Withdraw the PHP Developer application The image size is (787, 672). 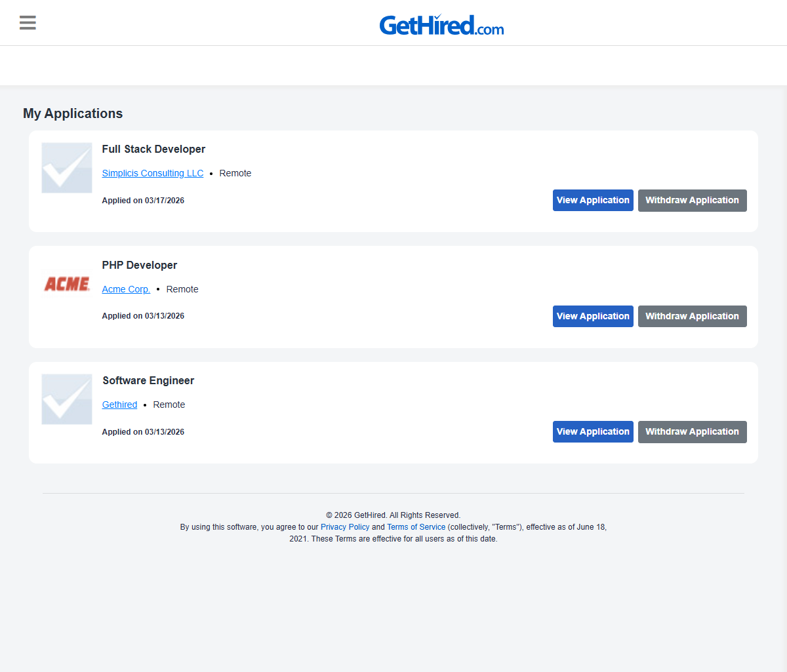(692, 316)
